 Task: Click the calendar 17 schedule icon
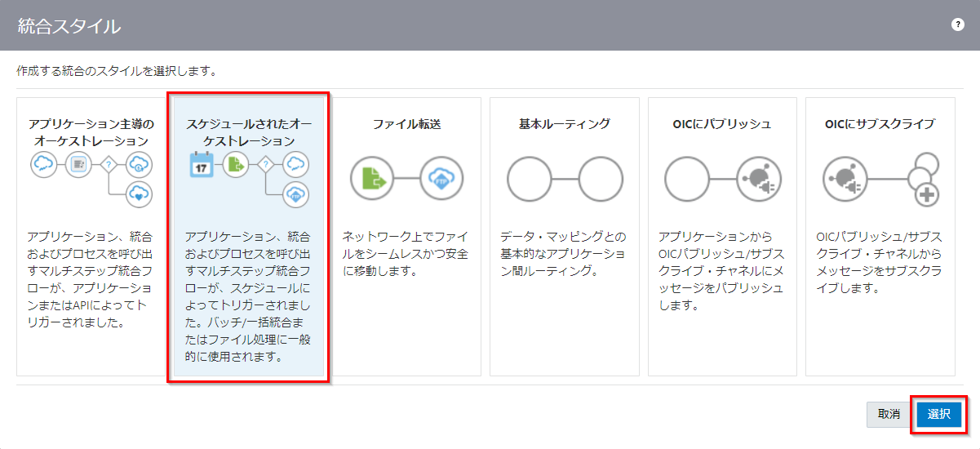[x=201, y=165]
